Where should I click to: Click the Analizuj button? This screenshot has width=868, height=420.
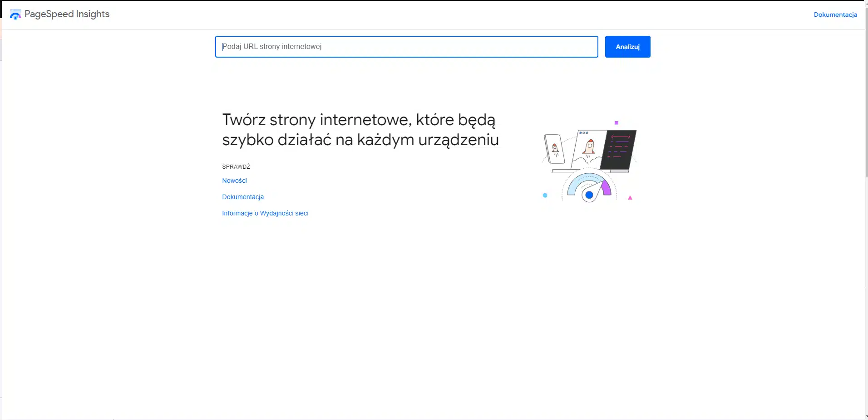click(x=627, y=47)
